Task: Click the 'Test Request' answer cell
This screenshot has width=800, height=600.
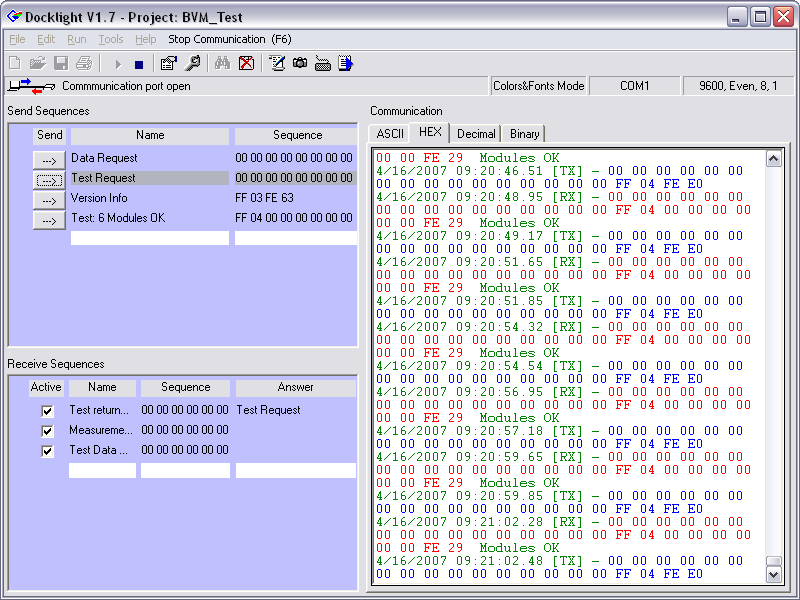Action: [x=295, y=410]
